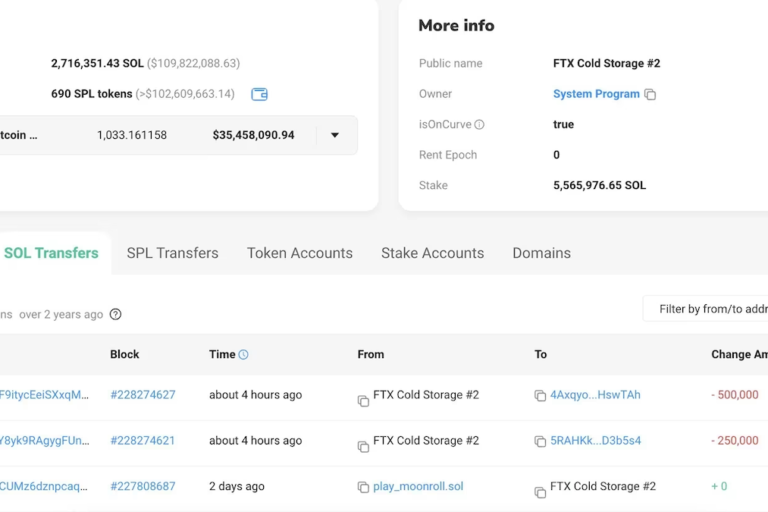Copy From address in block #228274627 row

click(363, 401)
